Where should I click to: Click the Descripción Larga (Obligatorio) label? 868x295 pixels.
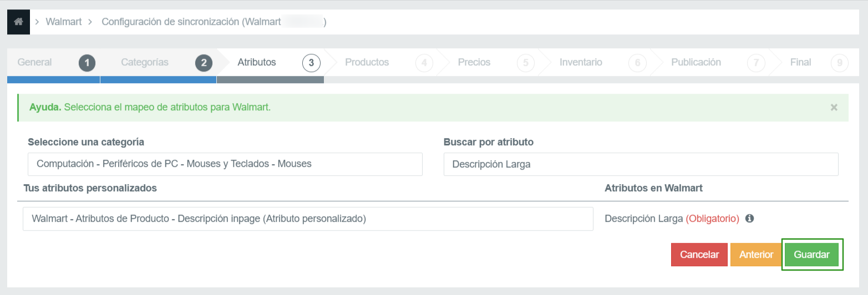672,218
